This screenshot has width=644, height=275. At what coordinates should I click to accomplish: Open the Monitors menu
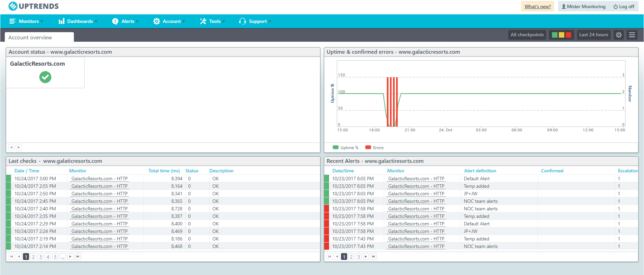pos(26,21)
